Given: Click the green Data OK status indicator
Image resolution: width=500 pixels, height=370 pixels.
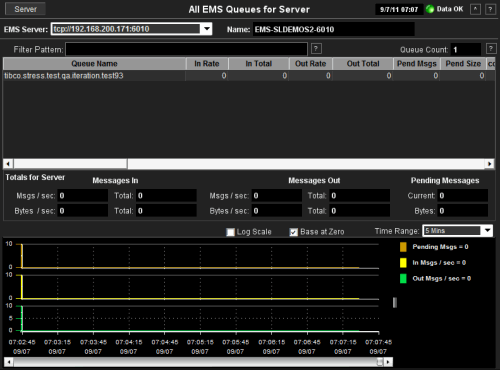Looking at the screenshot, I should tap(430, 9).
